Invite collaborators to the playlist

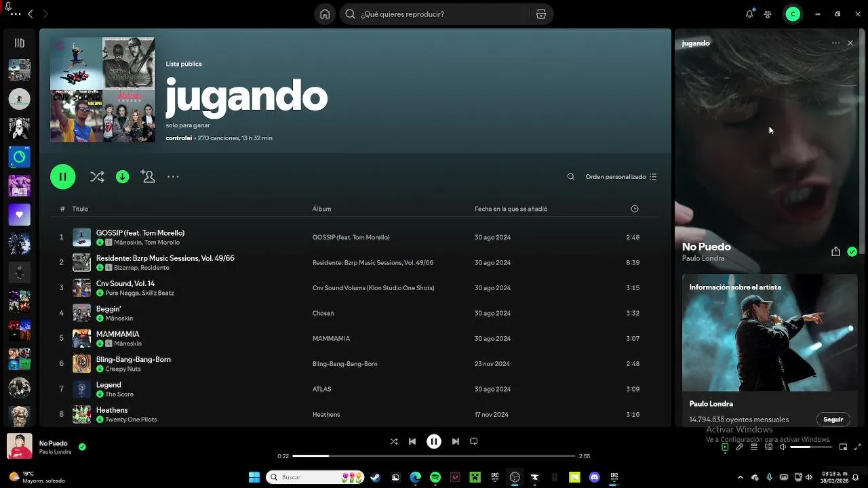point(148,177)
